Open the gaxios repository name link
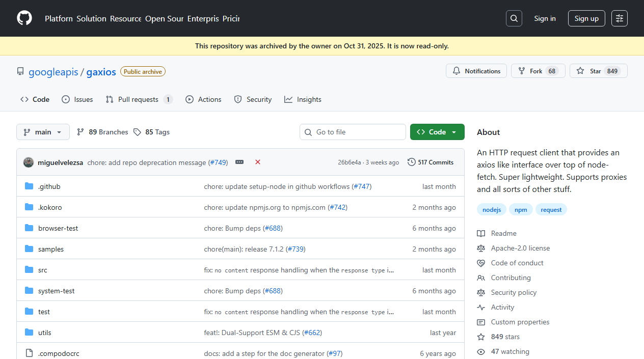The image size is (644, 359). (x=101, y=72)
